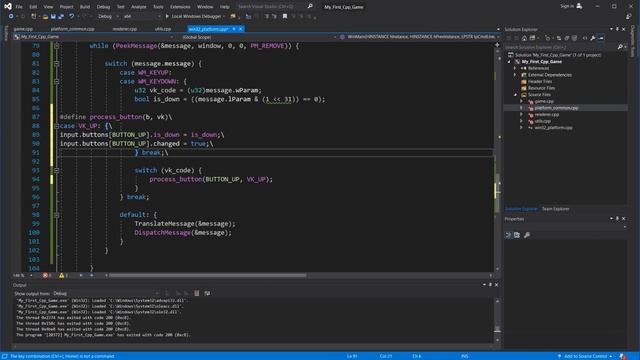Click Solution Explorer Collapse All icon

tap(567, 38)
